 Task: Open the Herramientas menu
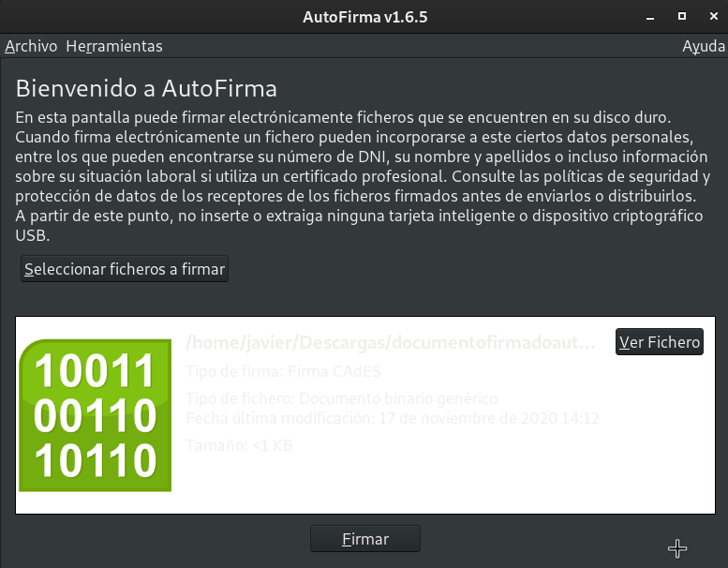pos(114,47)
